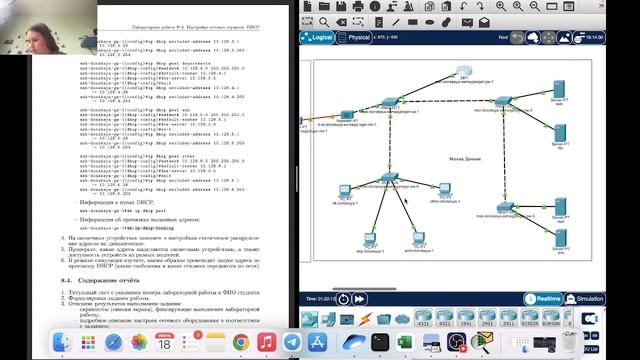
Task: Redo the last action
Action: point(480,6)
